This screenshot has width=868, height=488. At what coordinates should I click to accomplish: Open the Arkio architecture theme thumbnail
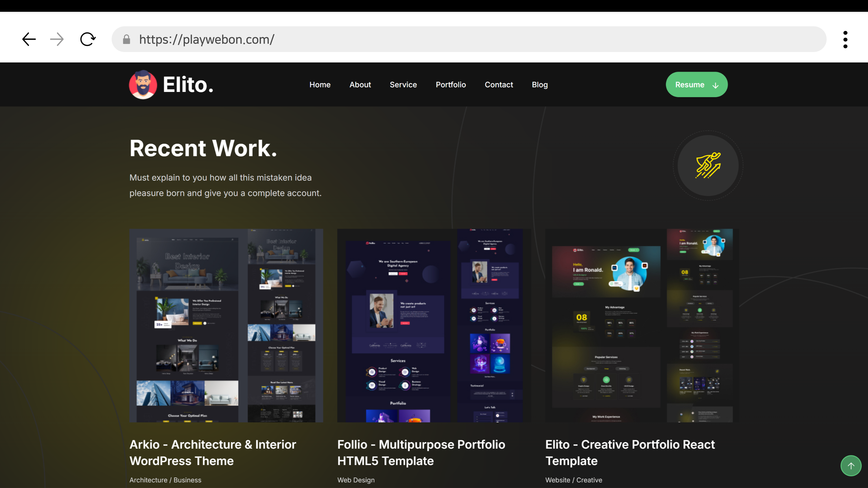click(226, 325)
